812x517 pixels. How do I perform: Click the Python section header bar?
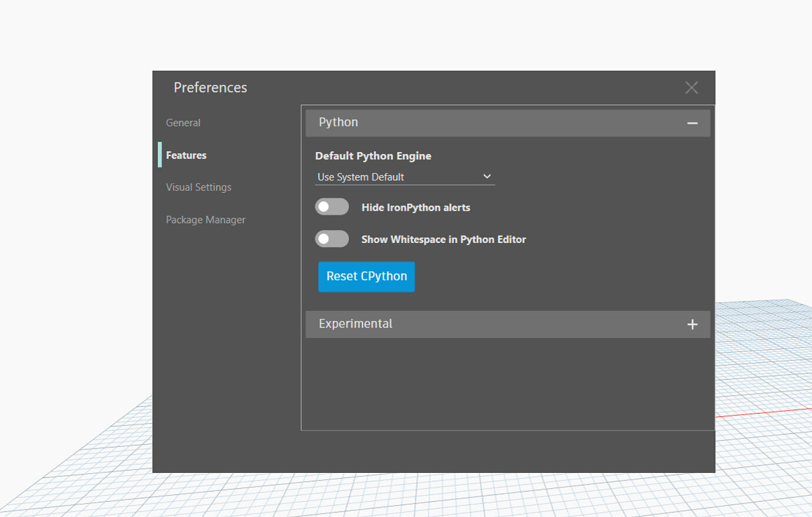click(508, 122)
